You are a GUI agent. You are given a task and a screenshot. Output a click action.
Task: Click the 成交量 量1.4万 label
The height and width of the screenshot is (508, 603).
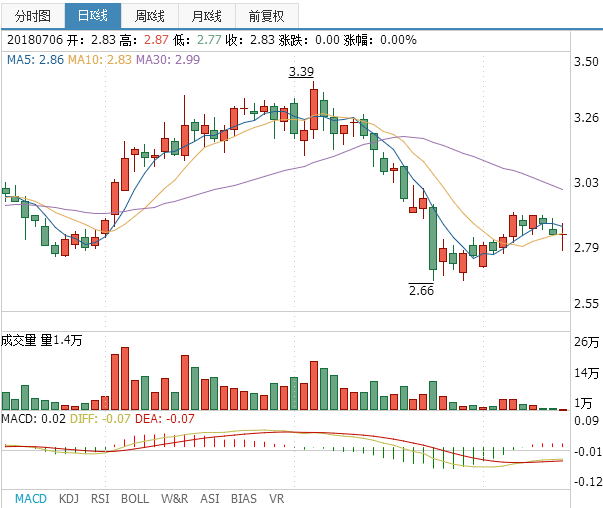click(41, 340)
